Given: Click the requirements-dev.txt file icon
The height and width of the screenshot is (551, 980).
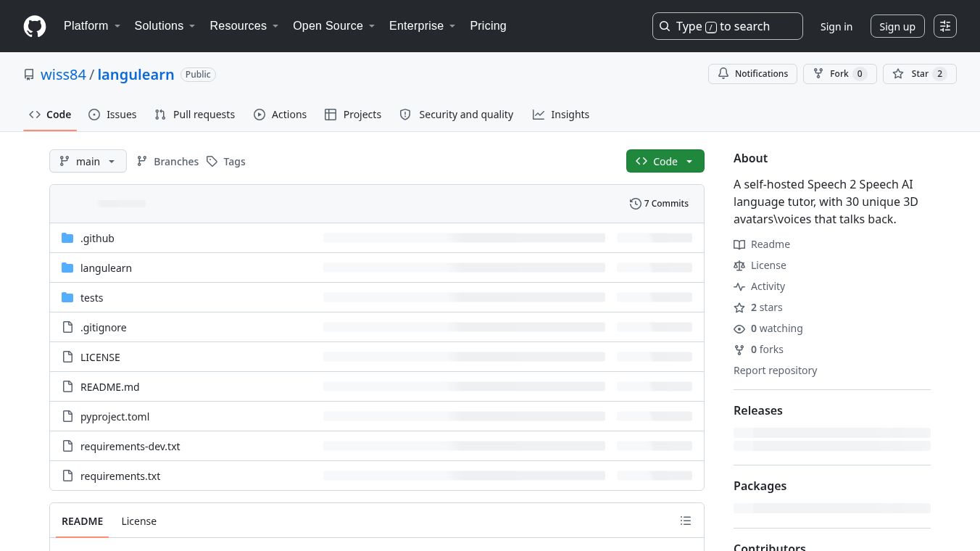Looking at the screenshot, I should click(67, 446).
